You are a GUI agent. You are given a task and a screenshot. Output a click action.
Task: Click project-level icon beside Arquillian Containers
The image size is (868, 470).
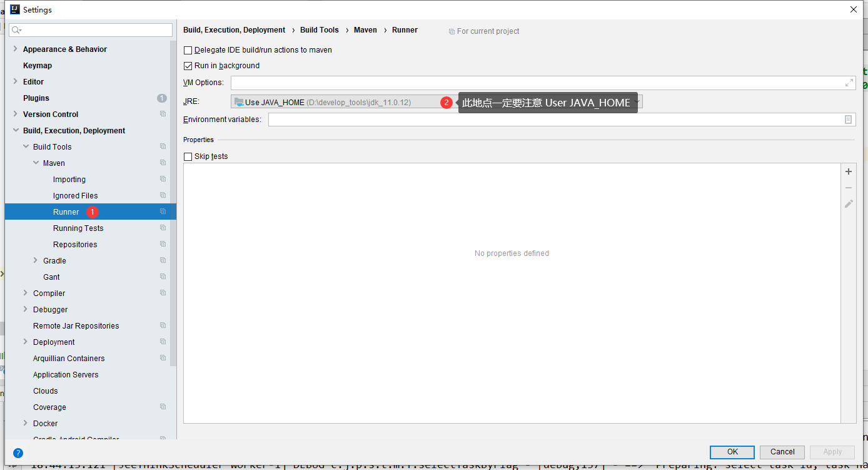163,358
